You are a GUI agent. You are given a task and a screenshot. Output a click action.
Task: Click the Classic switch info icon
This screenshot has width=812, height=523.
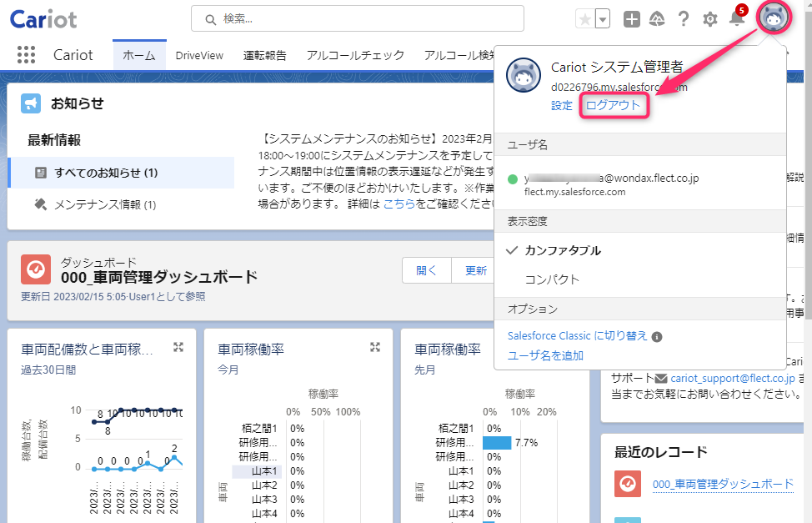pyautogui.click(x=657, y=337)
